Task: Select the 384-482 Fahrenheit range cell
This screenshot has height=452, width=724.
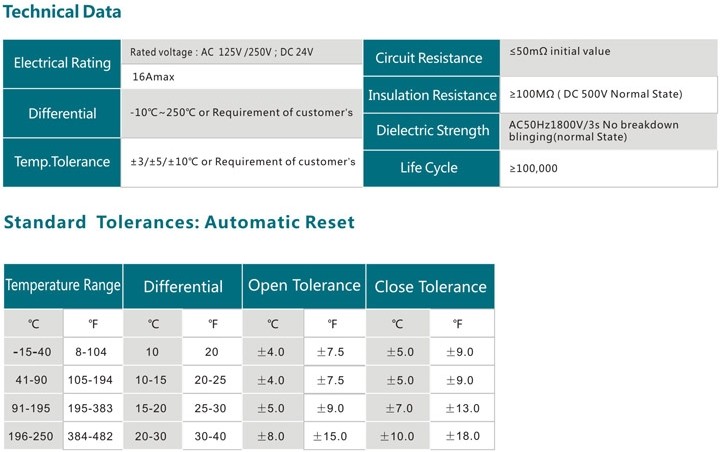Action: (92, 436)
